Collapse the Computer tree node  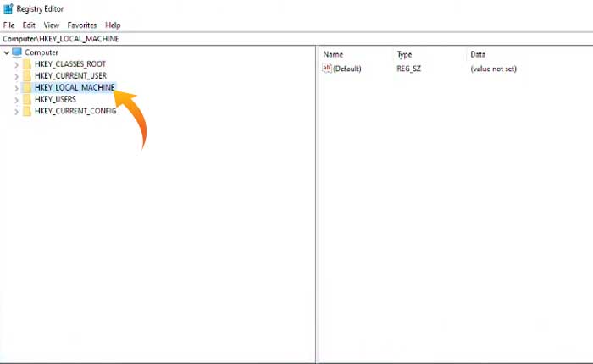tap(7, 53)
